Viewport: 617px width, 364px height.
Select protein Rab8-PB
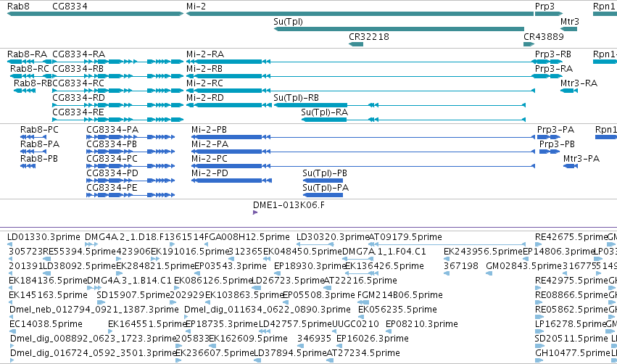(x=28, y=166)
